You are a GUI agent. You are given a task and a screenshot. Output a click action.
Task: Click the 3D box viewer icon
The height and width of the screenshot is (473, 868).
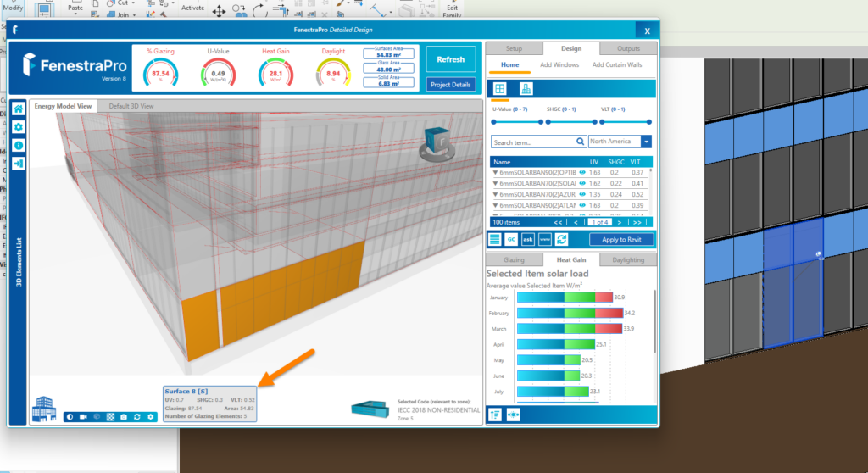coord(97,416)
